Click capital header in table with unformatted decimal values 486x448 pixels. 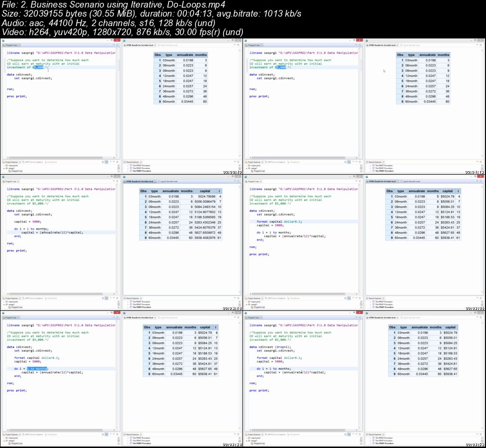[205, 191]
